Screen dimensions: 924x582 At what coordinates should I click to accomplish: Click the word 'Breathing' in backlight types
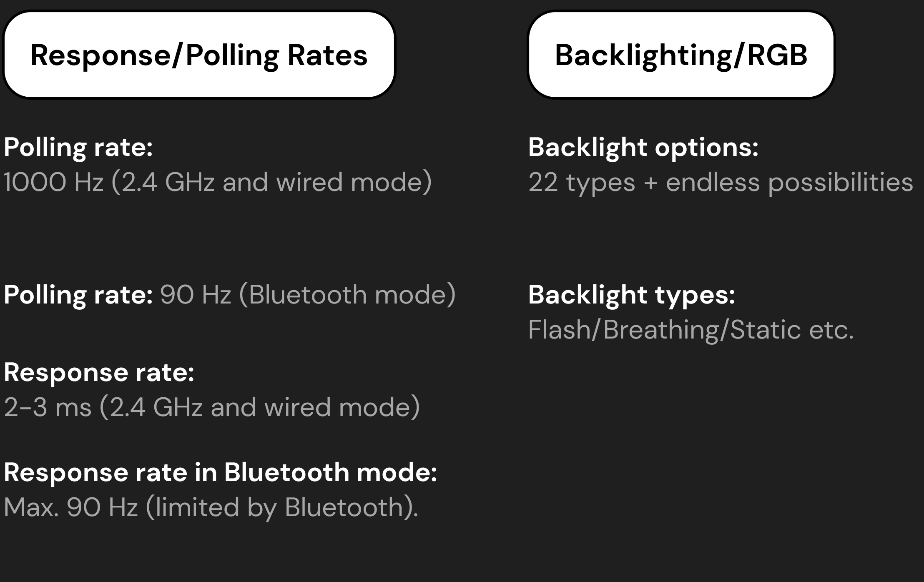click(661, 330)
